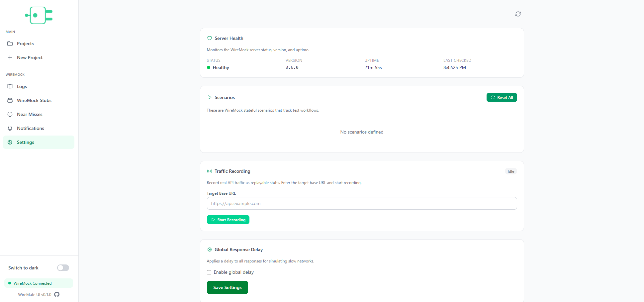This screenshot has width=644, height=302.
Task: Click the WireMate plug logo icon
Action: 39,15
